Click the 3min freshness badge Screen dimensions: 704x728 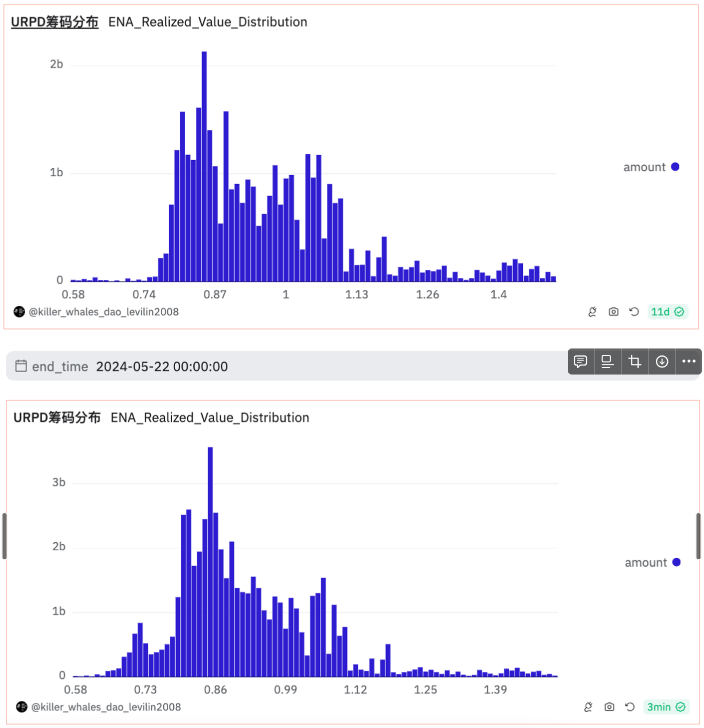(666, 707)
